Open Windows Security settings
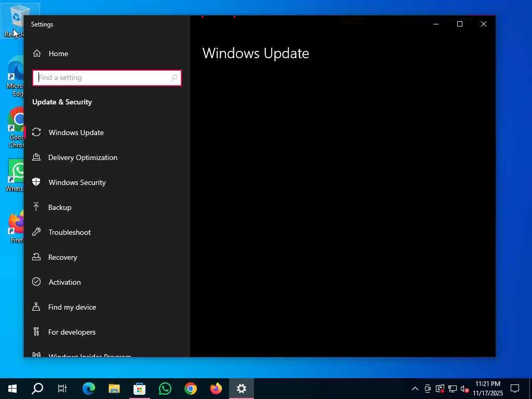Viewport: 532px width, 399px height. [107, 182]
